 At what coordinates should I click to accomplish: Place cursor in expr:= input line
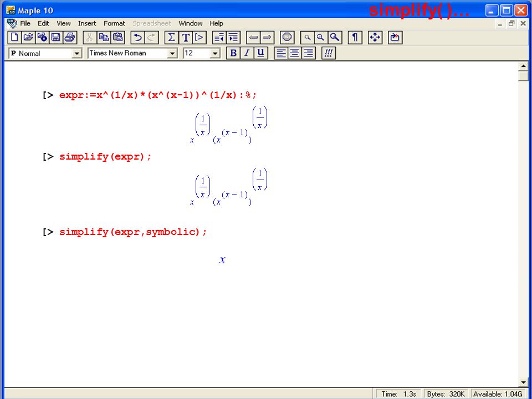[158, 95]
